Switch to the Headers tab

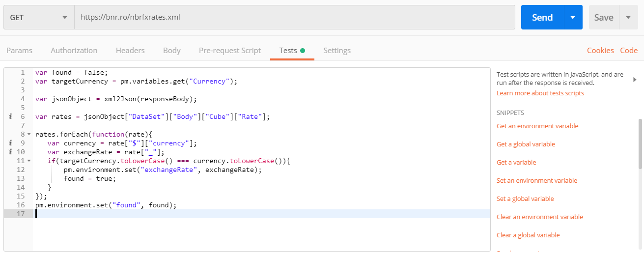(130, 51)
